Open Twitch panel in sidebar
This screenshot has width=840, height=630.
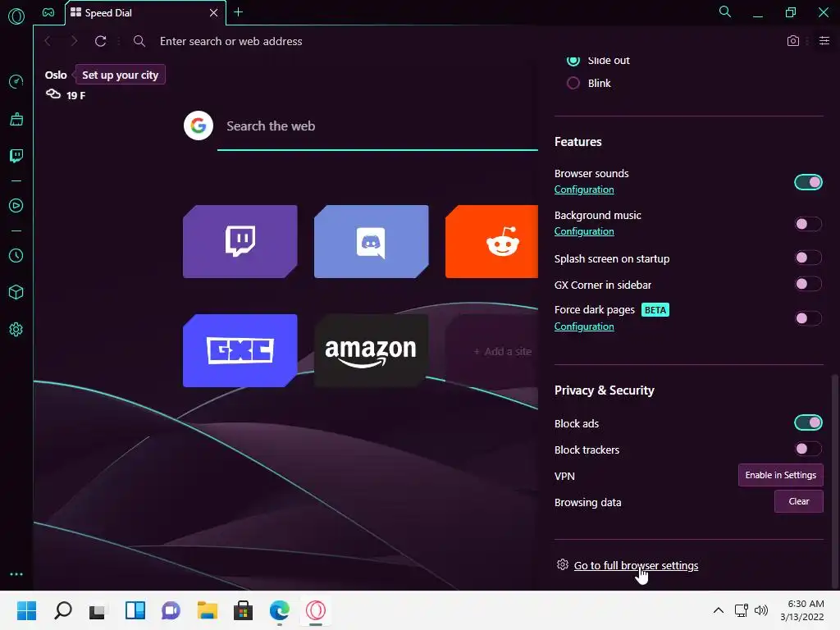(16, 156)
